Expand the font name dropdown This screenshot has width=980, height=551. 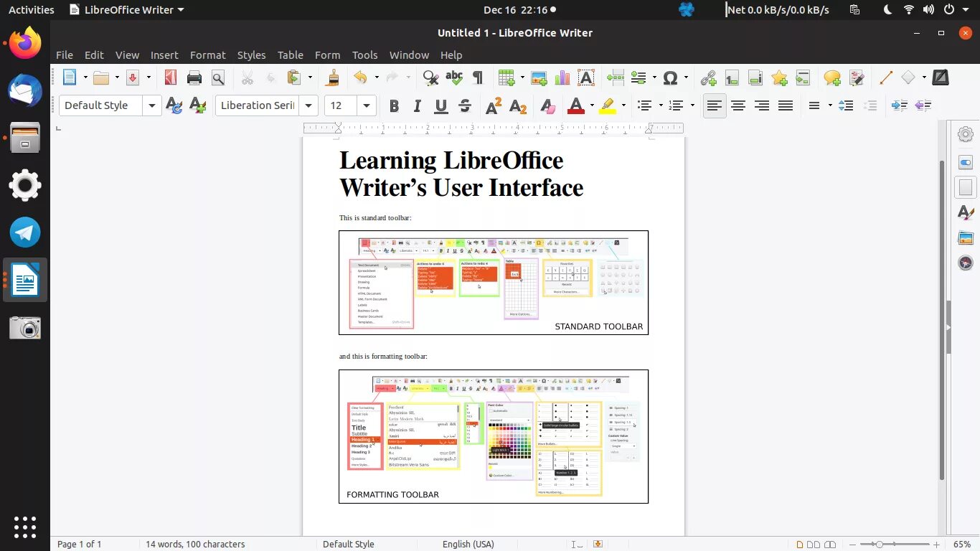tap(308, 105)
